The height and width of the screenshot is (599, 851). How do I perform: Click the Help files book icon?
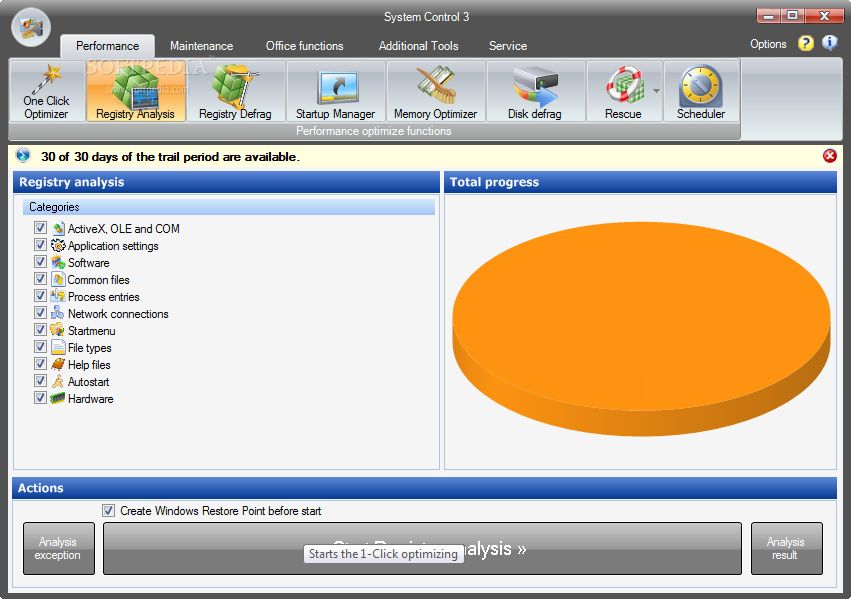click(58, 364)
